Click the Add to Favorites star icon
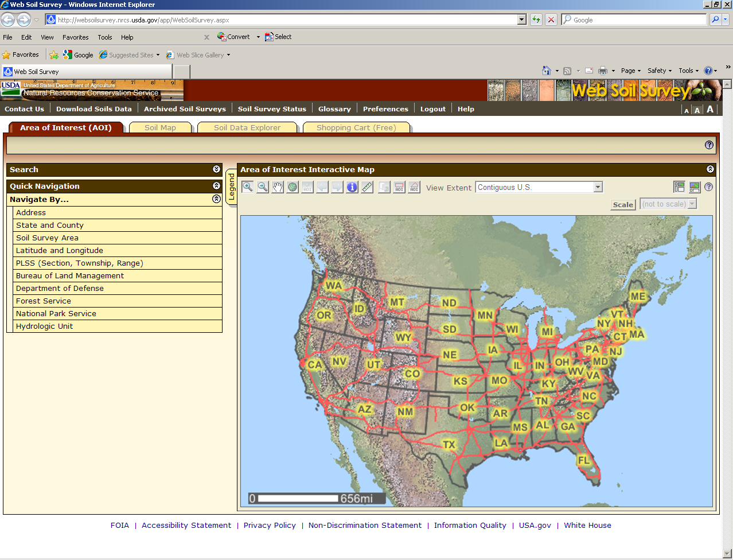The width and height of the screenshot is (733, 560). (53, 55)
